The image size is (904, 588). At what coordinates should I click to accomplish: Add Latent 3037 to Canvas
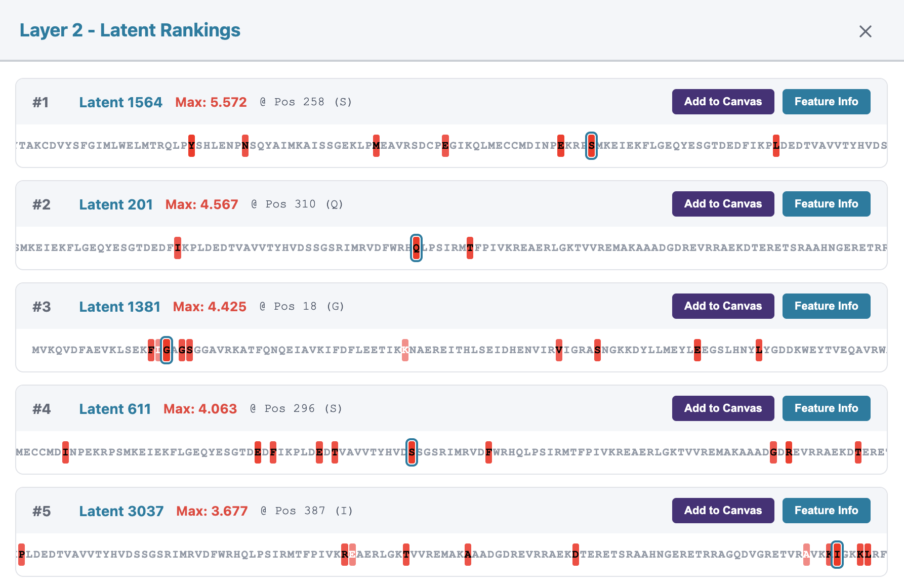pos(723,511)
